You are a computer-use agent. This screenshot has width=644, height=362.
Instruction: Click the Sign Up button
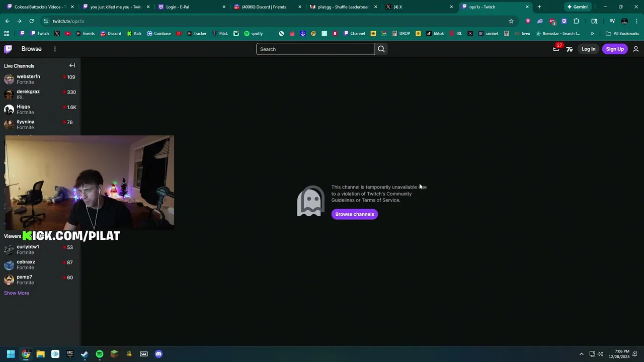click(615, 49)
